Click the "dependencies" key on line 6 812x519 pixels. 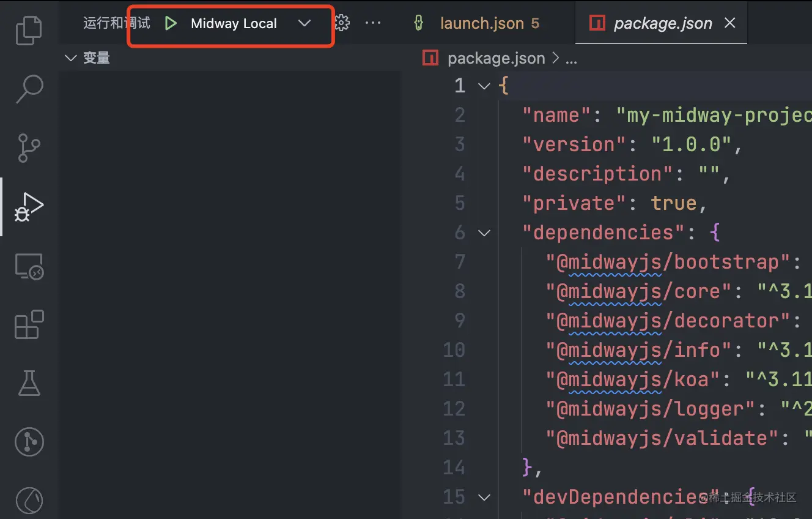click(603, 233)
